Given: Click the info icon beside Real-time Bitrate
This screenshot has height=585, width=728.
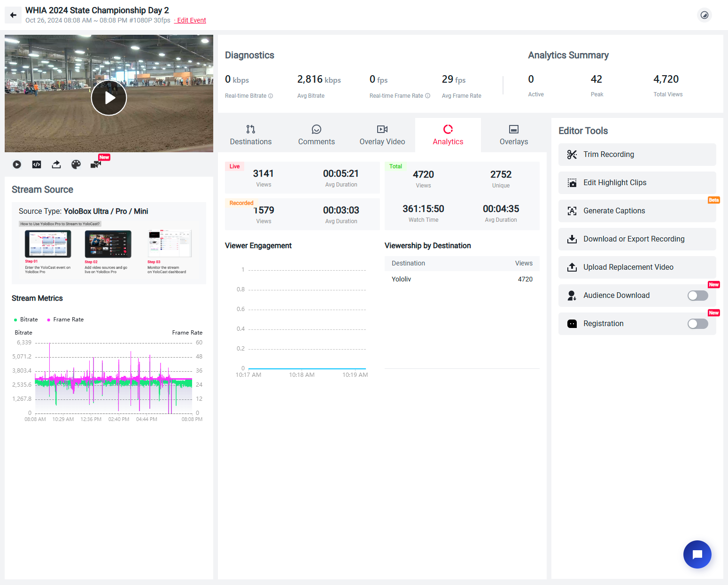Looking at the screenshot, I should tap(271, 95).
